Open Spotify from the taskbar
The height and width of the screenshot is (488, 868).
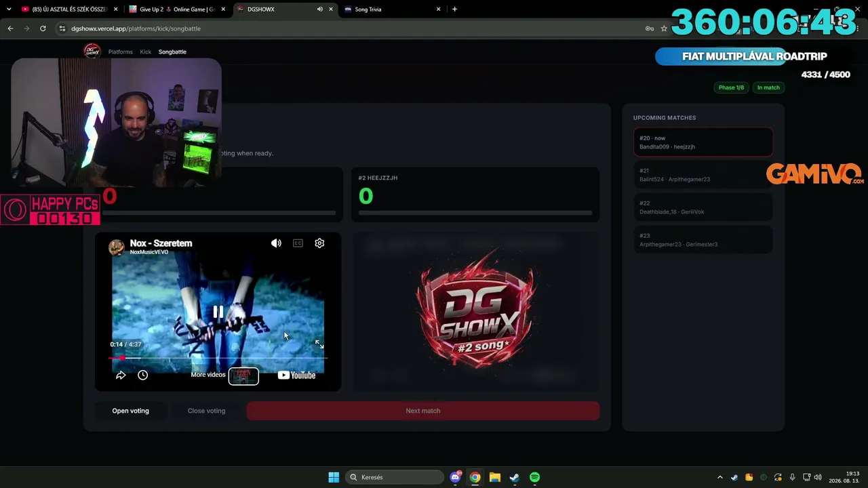534,477
